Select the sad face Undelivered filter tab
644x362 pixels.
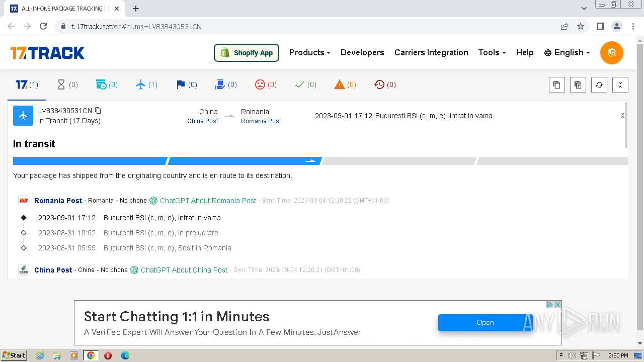coord(266,84)
